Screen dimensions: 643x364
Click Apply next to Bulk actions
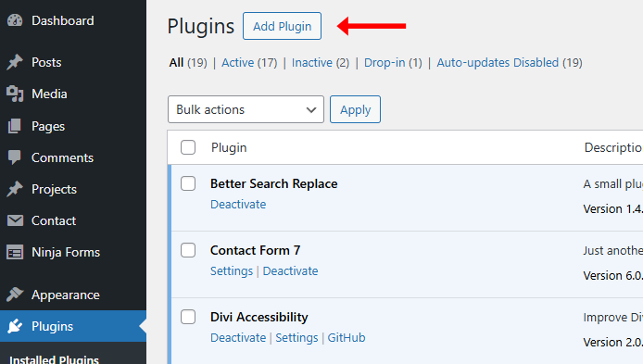[x=355, y=109]
